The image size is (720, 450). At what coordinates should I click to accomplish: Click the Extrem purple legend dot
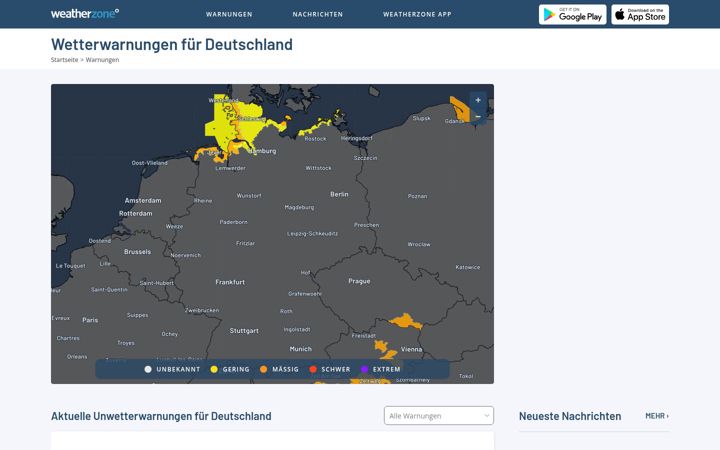coord(365,369)
